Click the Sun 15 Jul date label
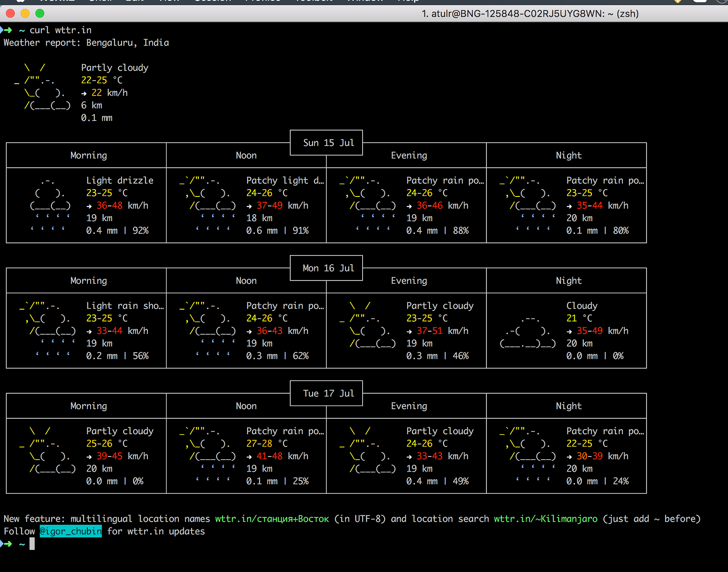 (328, 143)
